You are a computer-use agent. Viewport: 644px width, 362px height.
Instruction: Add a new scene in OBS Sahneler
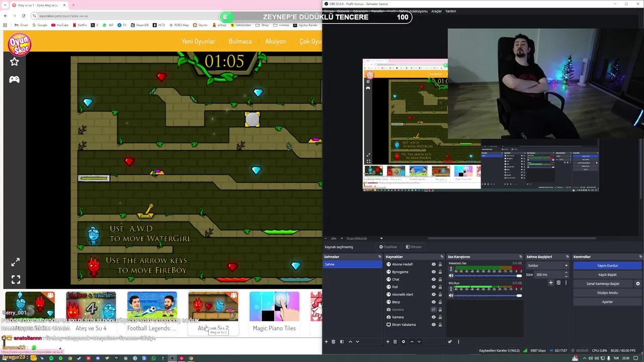pos(326,342)
